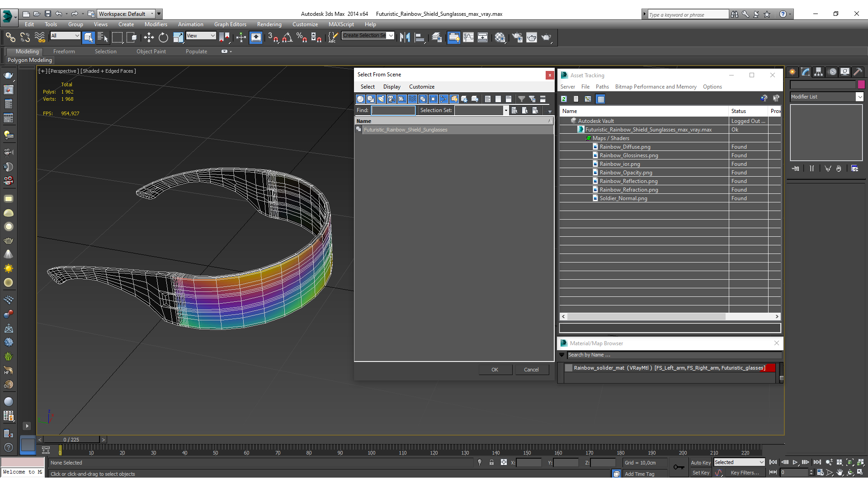This screenshot has width=868, height=488.
Task: Click the Unlink Selection tool
Action: [25, 38]
